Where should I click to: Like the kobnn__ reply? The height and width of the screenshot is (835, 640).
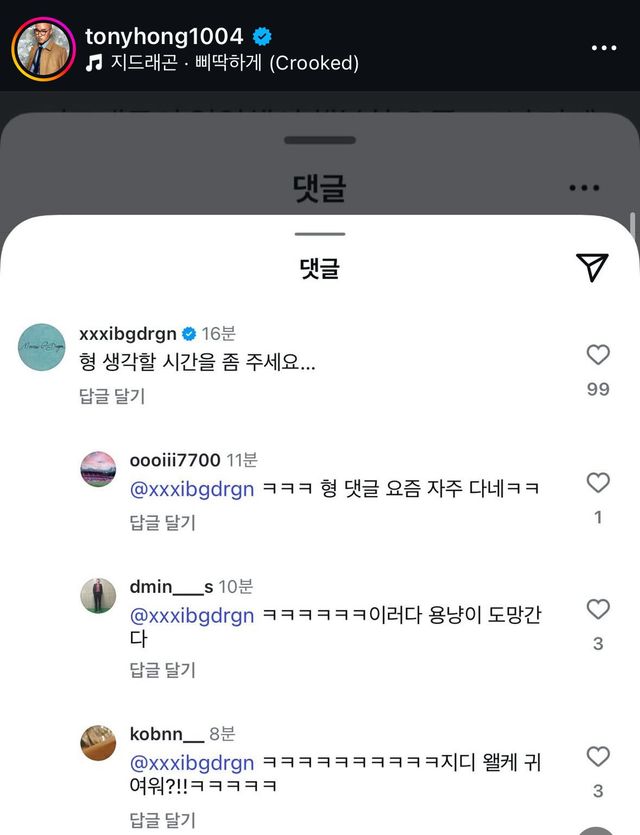[598, 756]
